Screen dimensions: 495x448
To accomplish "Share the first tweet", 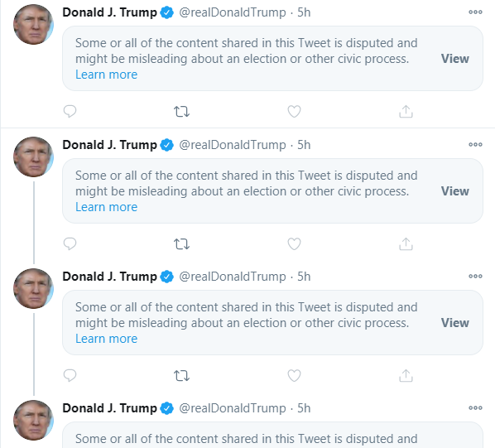I will tap(406, 112).
